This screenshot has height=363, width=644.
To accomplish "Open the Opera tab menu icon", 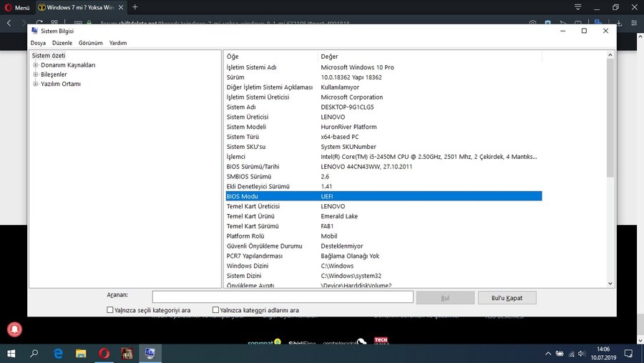I will pyautogui.click(x=577, y=7).
